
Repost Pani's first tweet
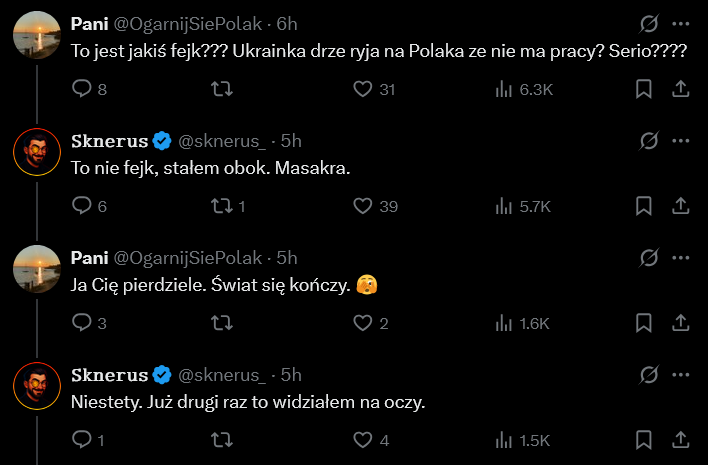224,89
